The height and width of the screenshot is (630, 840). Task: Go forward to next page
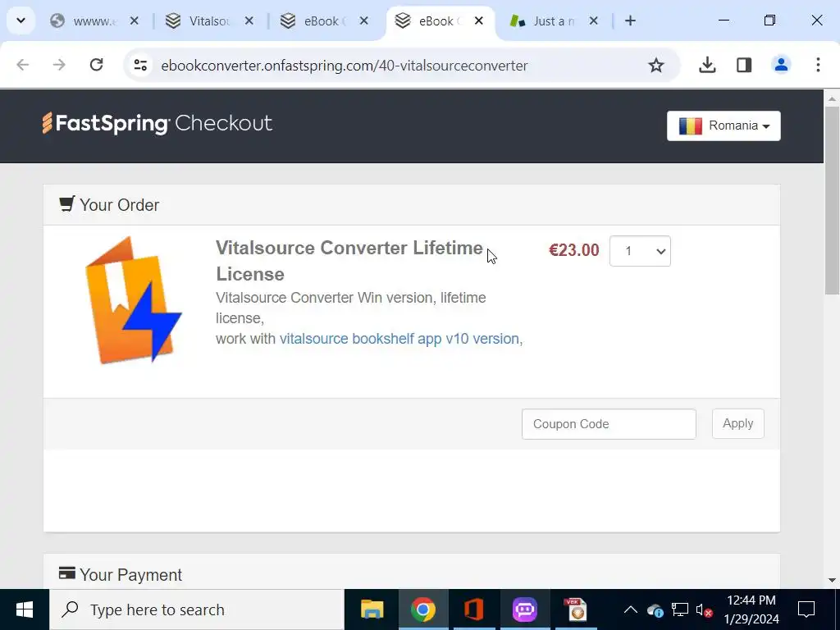(x=59, y=66)
